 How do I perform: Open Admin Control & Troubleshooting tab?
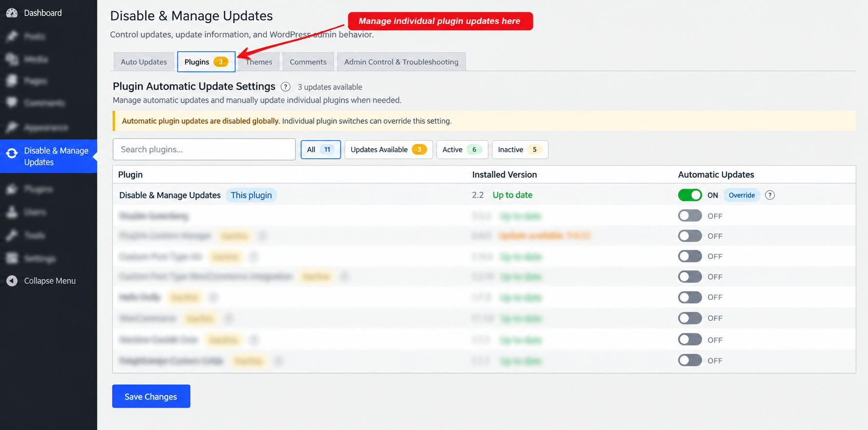tap(401, 62)
